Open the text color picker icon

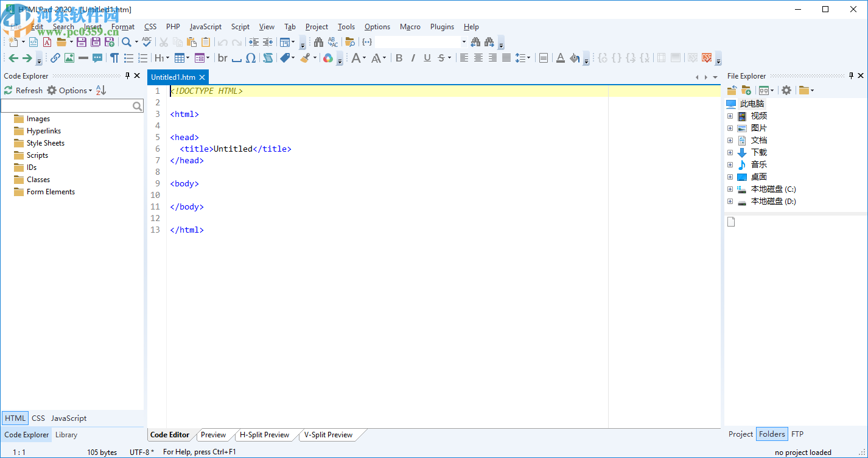[561, 58]
